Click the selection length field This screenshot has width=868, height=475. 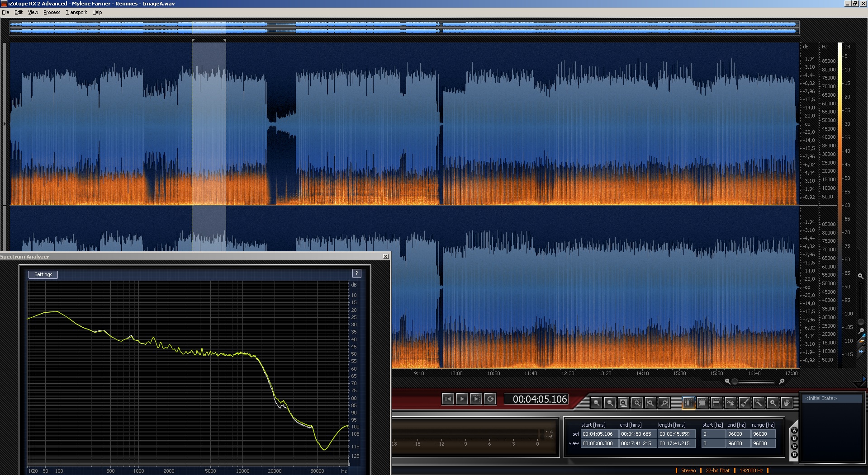click(676, 434)
